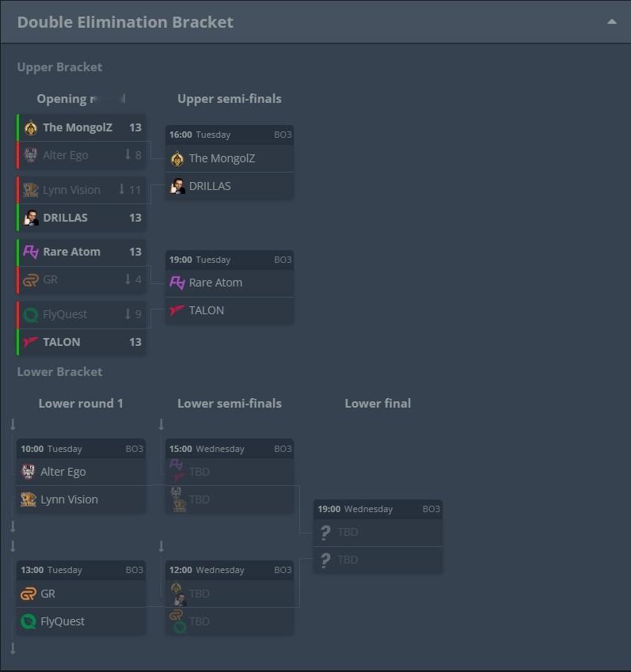
Task: Open TALON team link in opening round
Action: (x=61, y=342)
